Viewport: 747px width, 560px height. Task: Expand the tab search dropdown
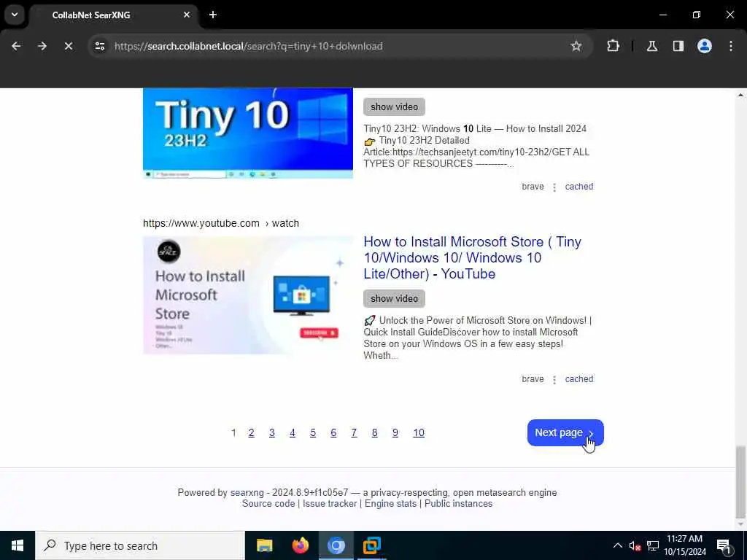pyautogui.click(x=15, y=15)
